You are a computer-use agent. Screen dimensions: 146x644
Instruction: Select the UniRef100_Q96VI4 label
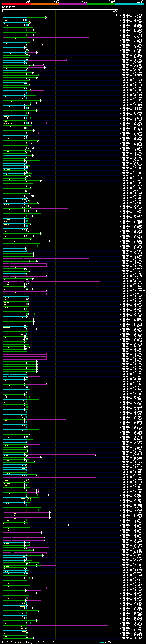click(x=131, y=344)
